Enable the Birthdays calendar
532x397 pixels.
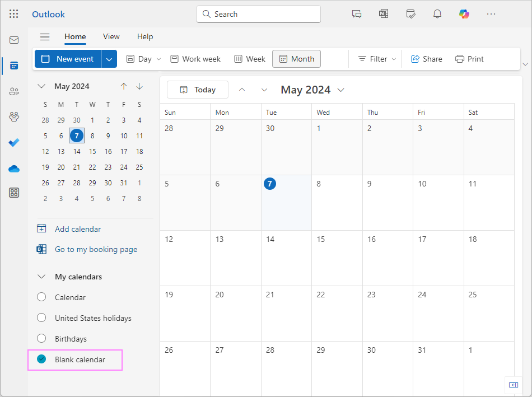point(41,338)
